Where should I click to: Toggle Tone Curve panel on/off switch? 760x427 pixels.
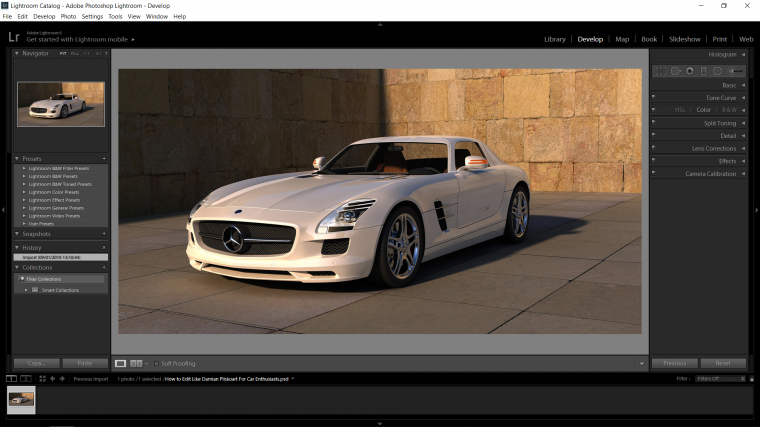tap(654, 97)
